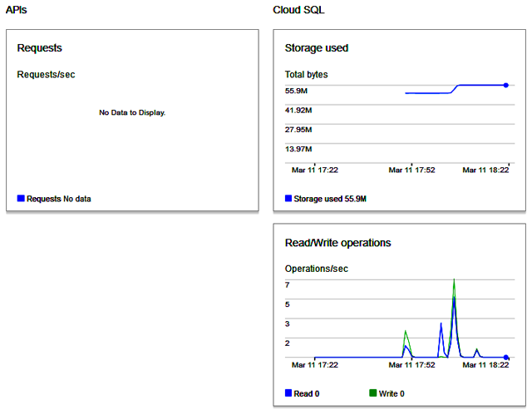
Task: Click the Storage chart's Mar 11 17:52 label
Action: [411, 170]
